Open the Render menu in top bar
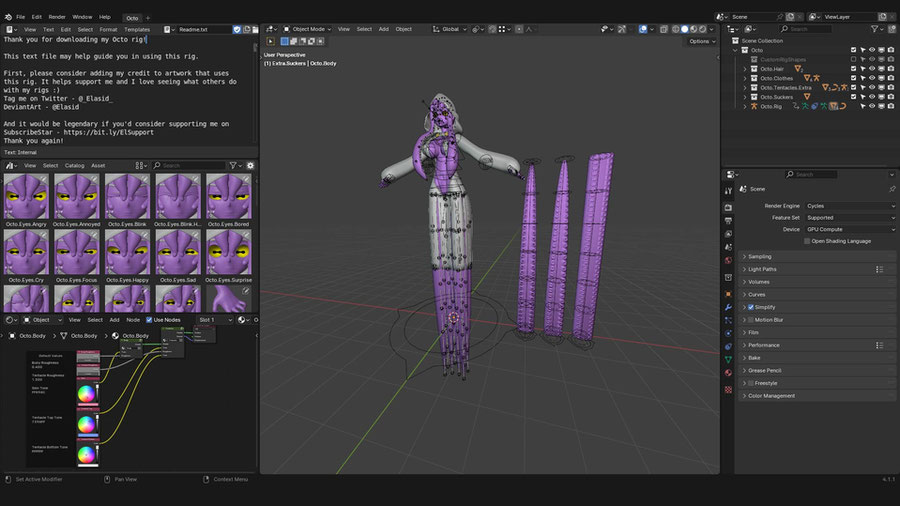The image size is (900, 506). click(x=57, y=17)
